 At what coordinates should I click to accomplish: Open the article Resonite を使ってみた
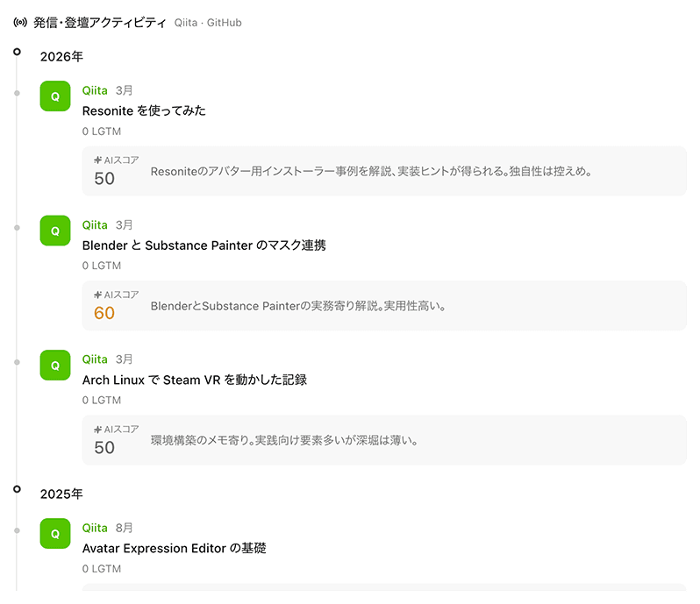[x=144, y=110]
